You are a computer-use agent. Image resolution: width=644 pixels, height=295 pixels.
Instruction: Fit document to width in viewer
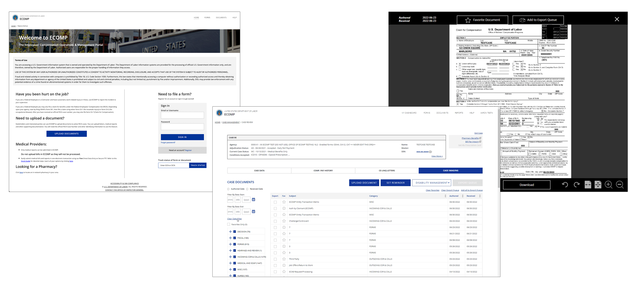click(x=588, y=185)
